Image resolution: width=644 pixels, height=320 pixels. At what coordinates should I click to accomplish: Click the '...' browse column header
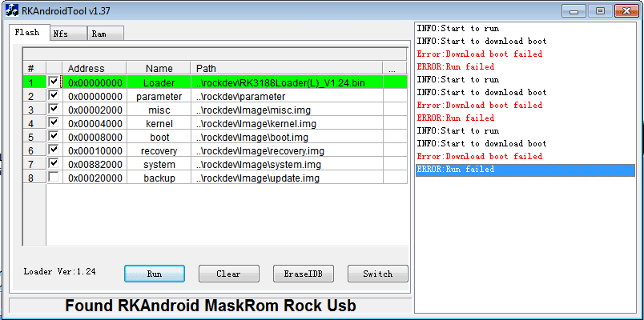(x=395, y=68)
